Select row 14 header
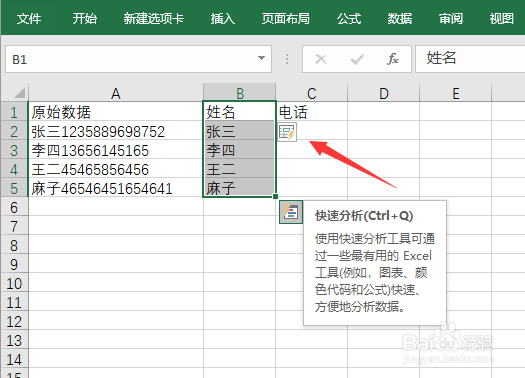The image size is (525, 378). click(x=14, y=359)
